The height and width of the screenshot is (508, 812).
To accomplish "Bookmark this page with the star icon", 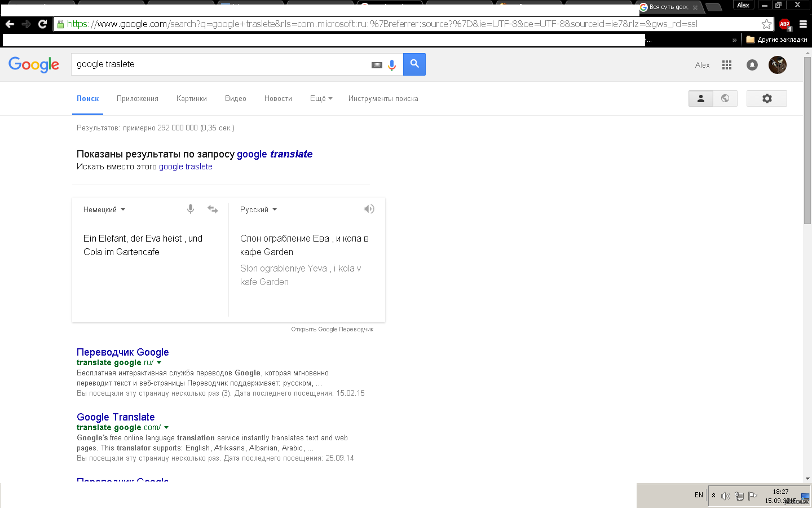I will tap(766, 24).
